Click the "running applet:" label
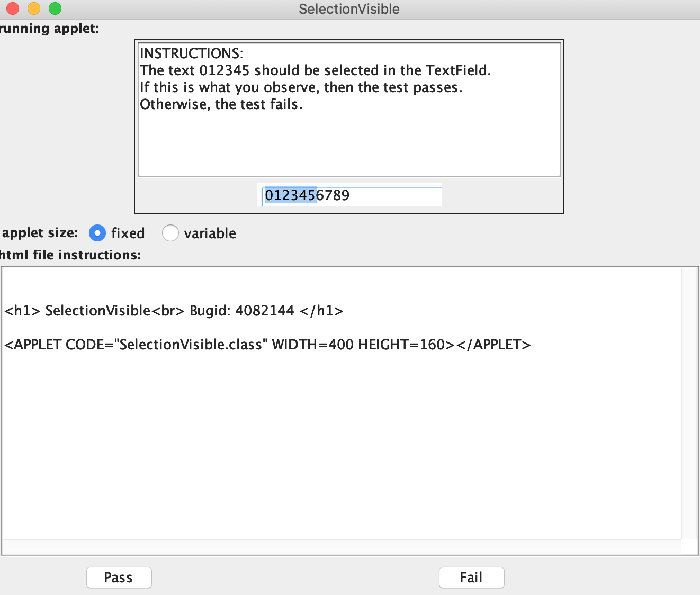Image resolution: width=700 pixels, height=595 pixels. 49,29
